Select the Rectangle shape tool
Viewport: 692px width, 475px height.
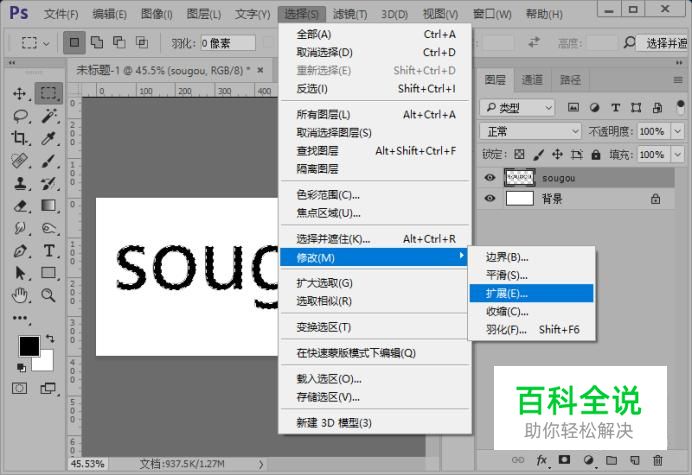pyautogui.click(x=49, y=273)
